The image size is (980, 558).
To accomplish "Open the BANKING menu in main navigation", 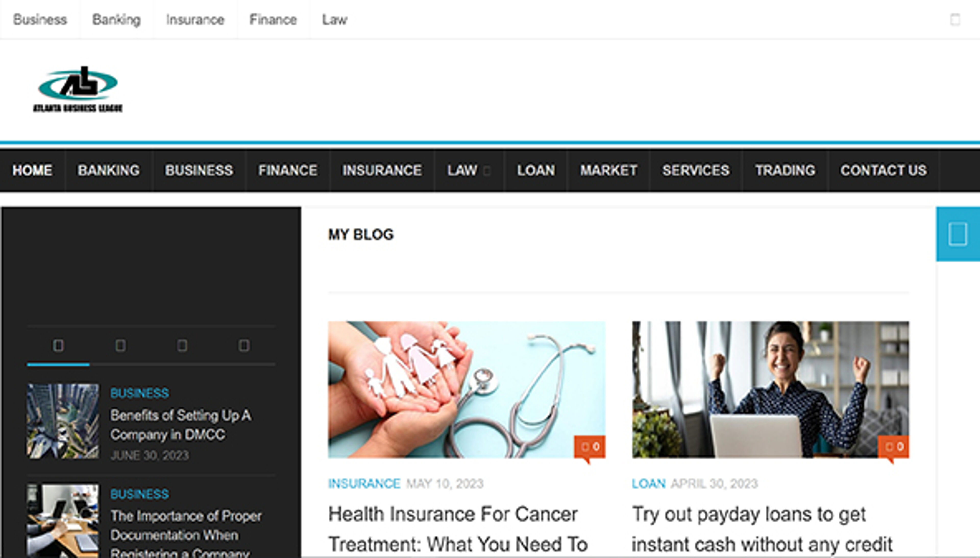I will (x=109, y=171).
